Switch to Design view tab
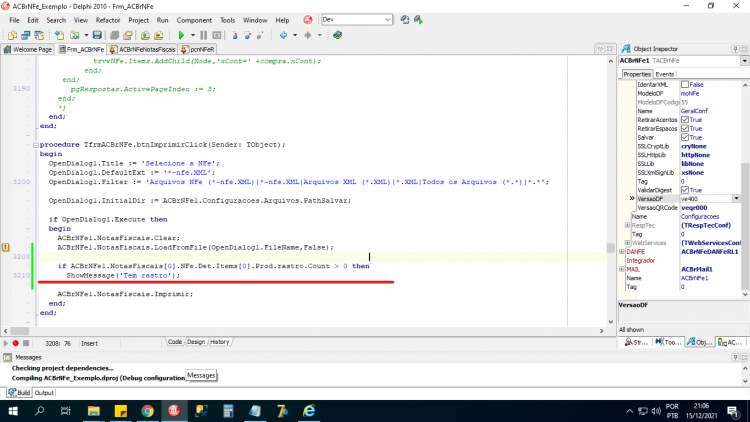 pyautogui.click(x=196, y=342)
